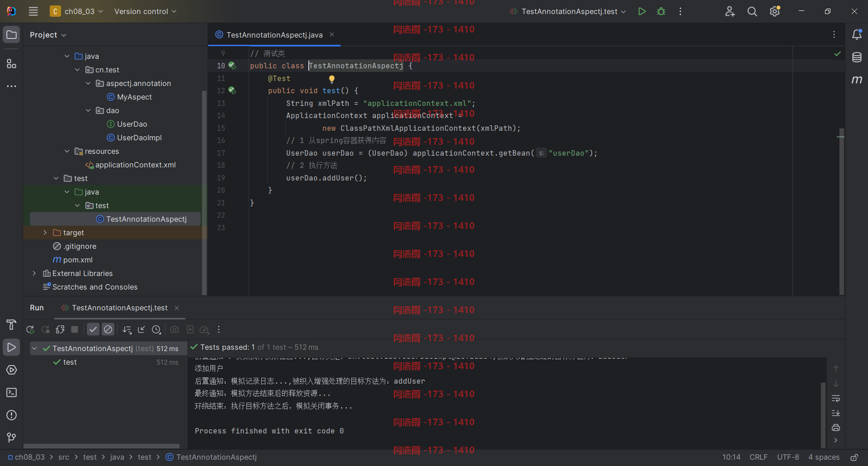868x466 pixels.
Task: Open Search Everywhere magnifier
Action: (x=752, y=11)
